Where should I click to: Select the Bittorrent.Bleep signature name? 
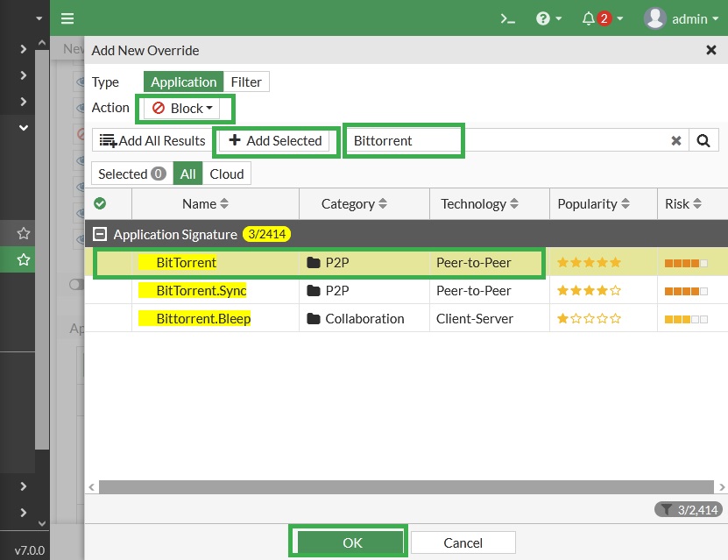pyautogui.click(x=203, y=318)
